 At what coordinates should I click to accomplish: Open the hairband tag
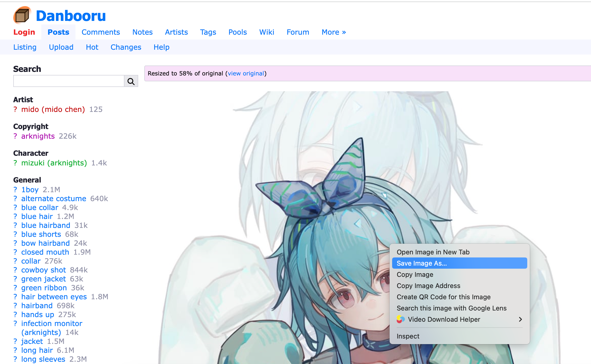pyautogui.click(x=37, y=306)
